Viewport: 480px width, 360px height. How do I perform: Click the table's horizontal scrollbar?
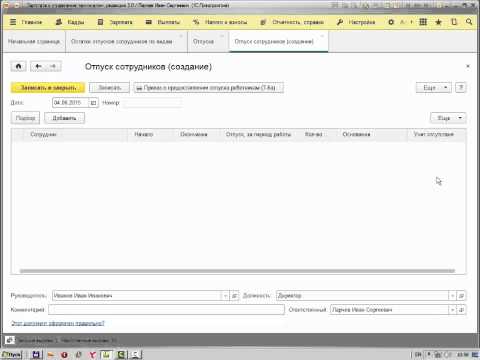tap(237, 271)
